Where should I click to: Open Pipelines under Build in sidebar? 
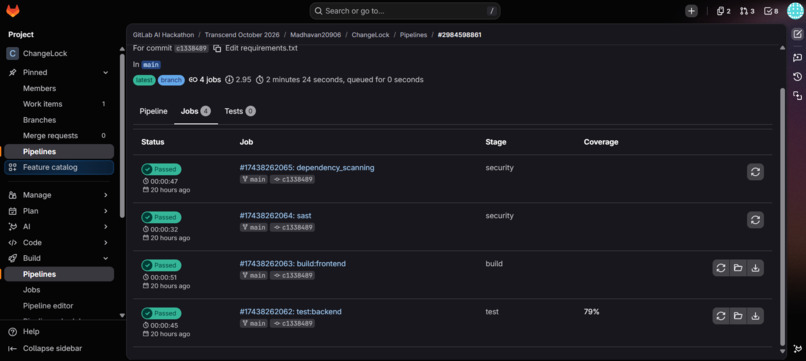click(x=59, y=274)
